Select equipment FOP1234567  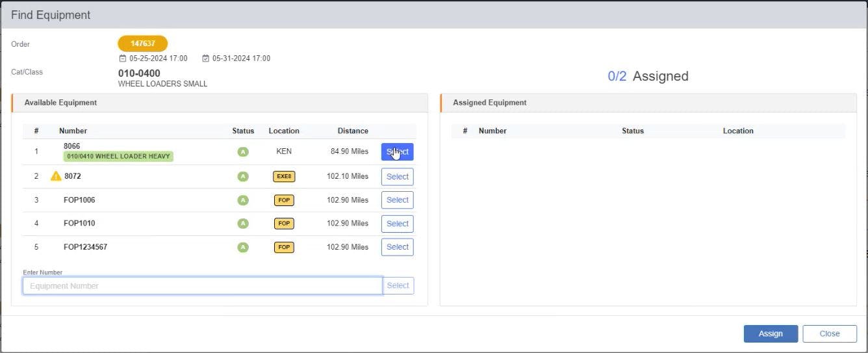click(397, 247)
